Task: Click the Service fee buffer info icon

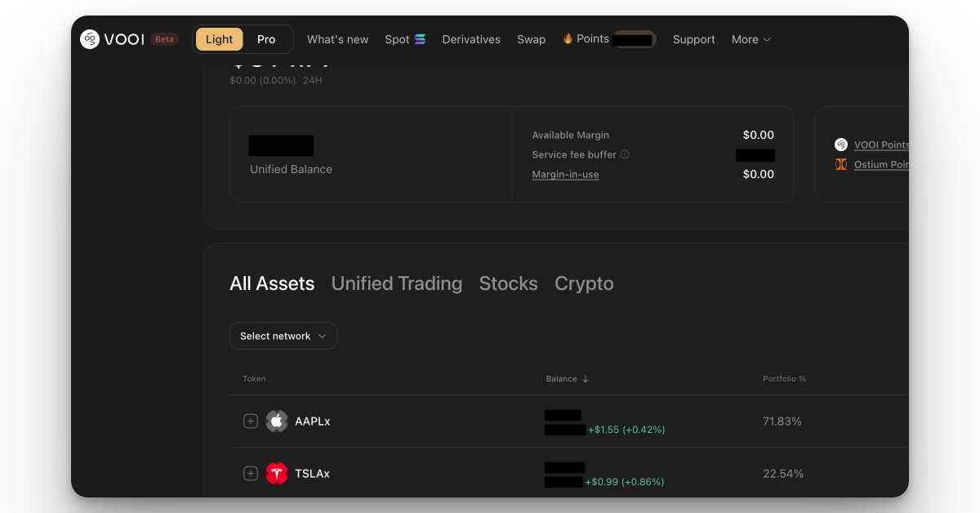Action: [625, 155]
